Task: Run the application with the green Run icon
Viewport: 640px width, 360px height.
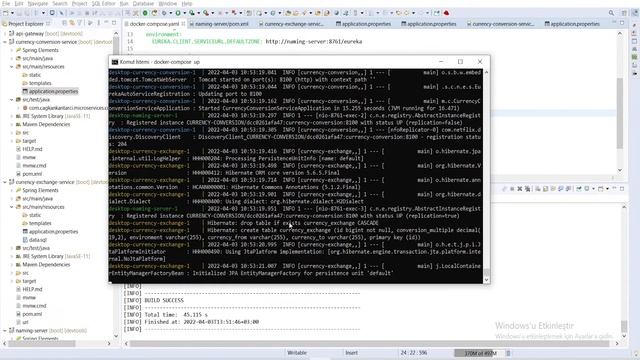Action: click(178, 13)
